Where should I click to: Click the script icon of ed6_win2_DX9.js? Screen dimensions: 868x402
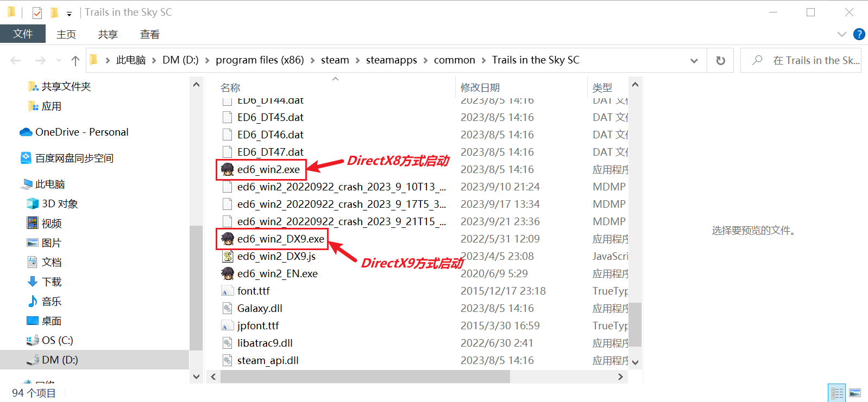click(x=228, y=256)
